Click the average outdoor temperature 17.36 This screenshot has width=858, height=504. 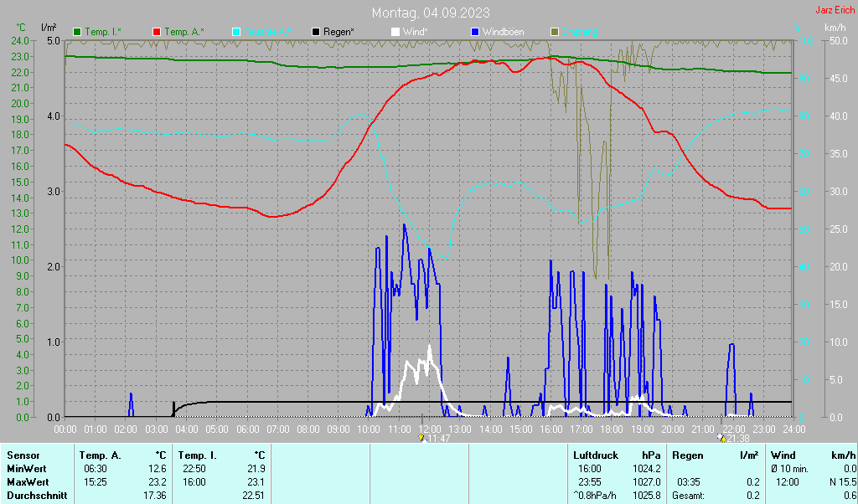tap(155, 496)
